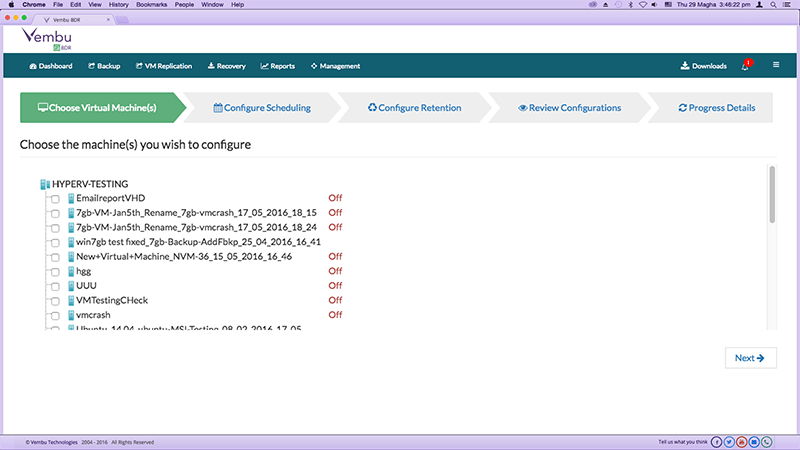Screen dimensions: 800x450
Task: Click the HYPERV-TESTING server icon
Action: pos(45,184)
